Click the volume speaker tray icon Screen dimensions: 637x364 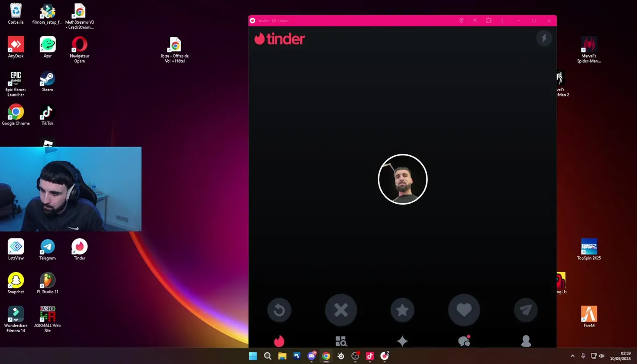click(x=601, y=356)
